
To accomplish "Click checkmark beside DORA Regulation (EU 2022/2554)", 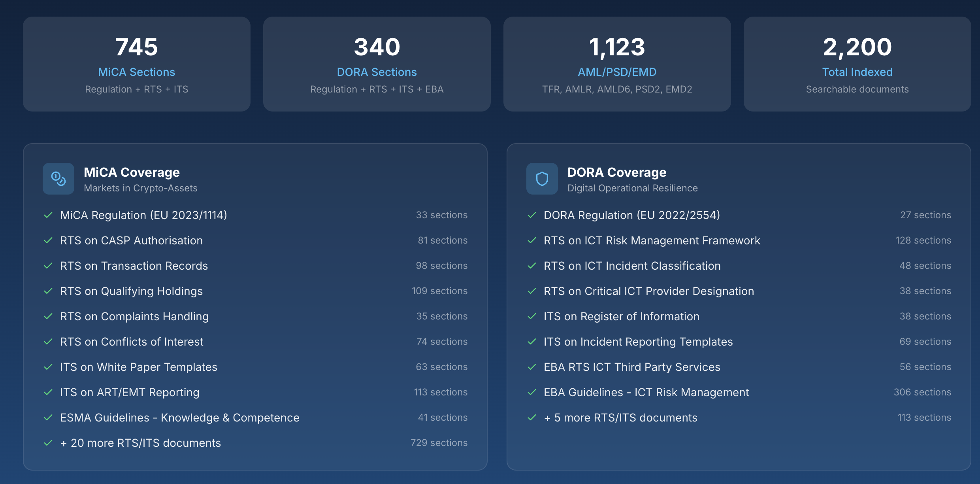I will tap(532, 215).
